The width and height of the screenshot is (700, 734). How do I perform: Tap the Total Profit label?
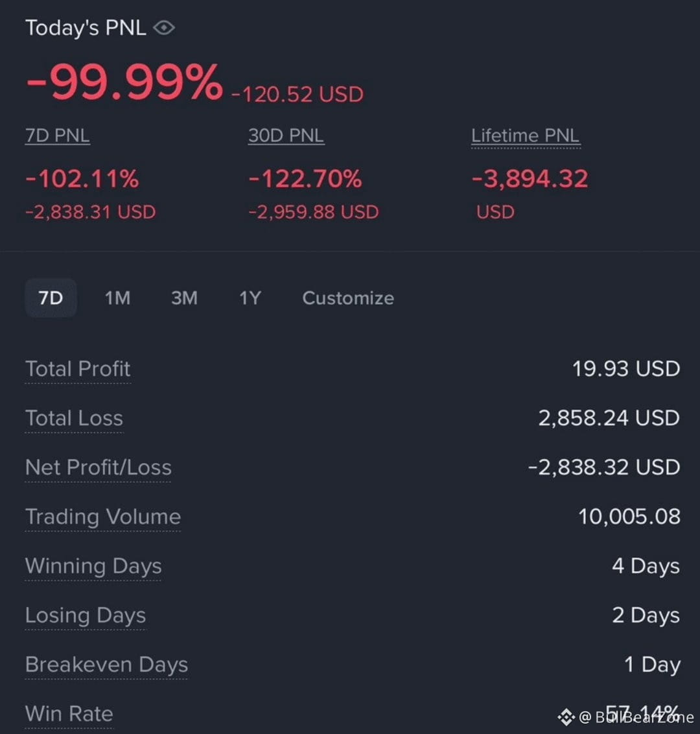78,369
